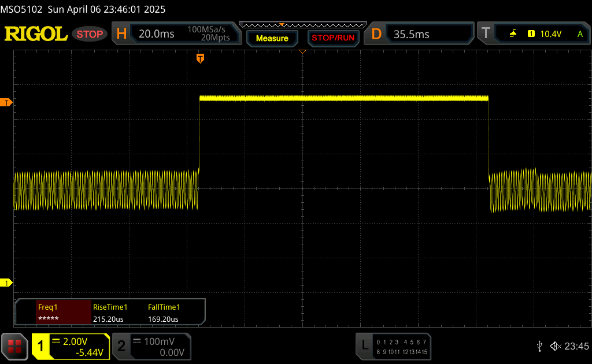The height and width of the screenshot is (364, 592).
Task: Click the 20Mpts memory depth readout
Action: coord(215,38)
